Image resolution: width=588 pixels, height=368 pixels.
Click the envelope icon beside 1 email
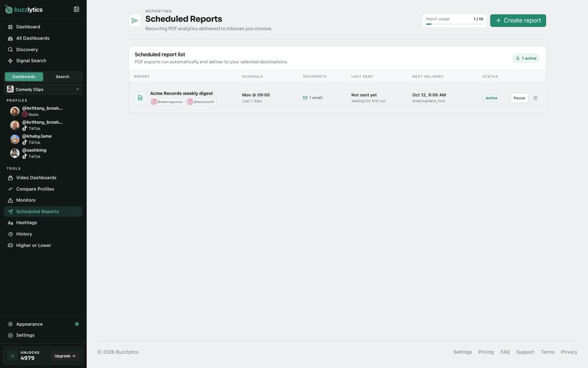click(305, 98)
